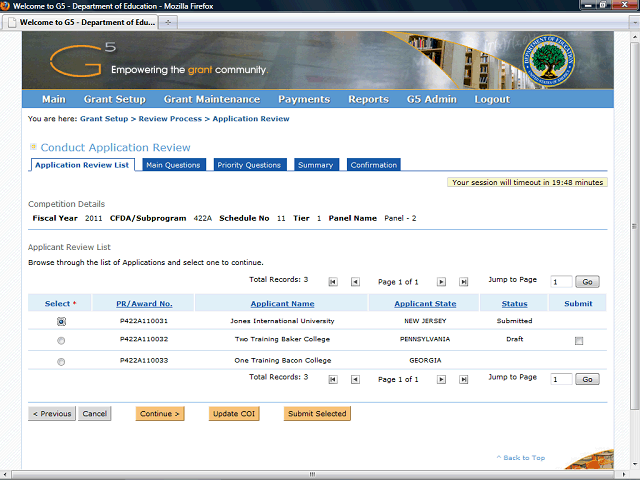Click first-page icon in bottom pagination
640x480 pixels.
click(333, 380)
